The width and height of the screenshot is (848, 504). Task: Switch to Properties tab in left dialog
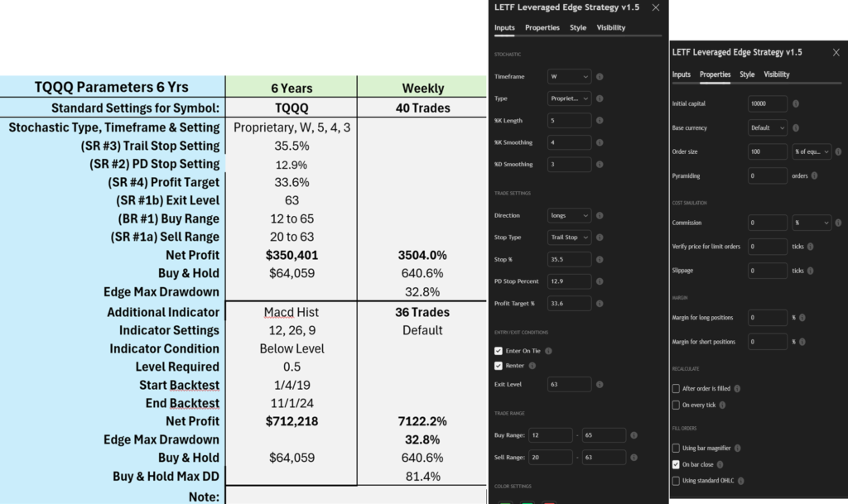coord(542,27)
